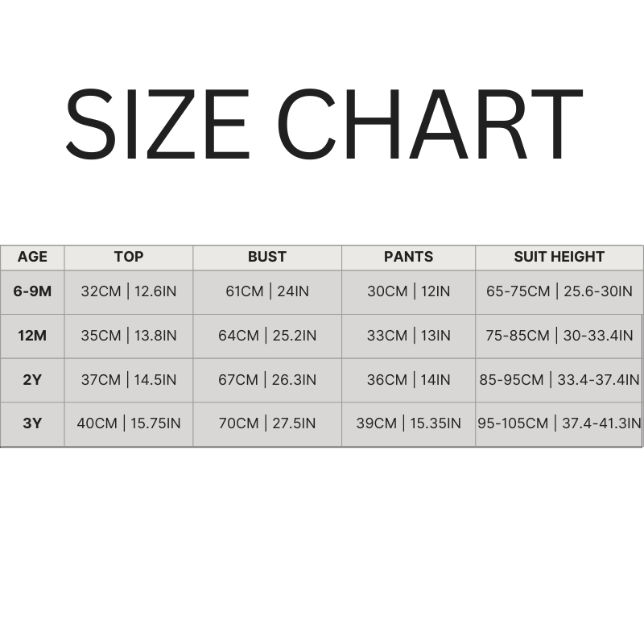The height and width of the screenshot is (644, 644).
Task: Click the PANTS column header
Action: click(408, 257)
